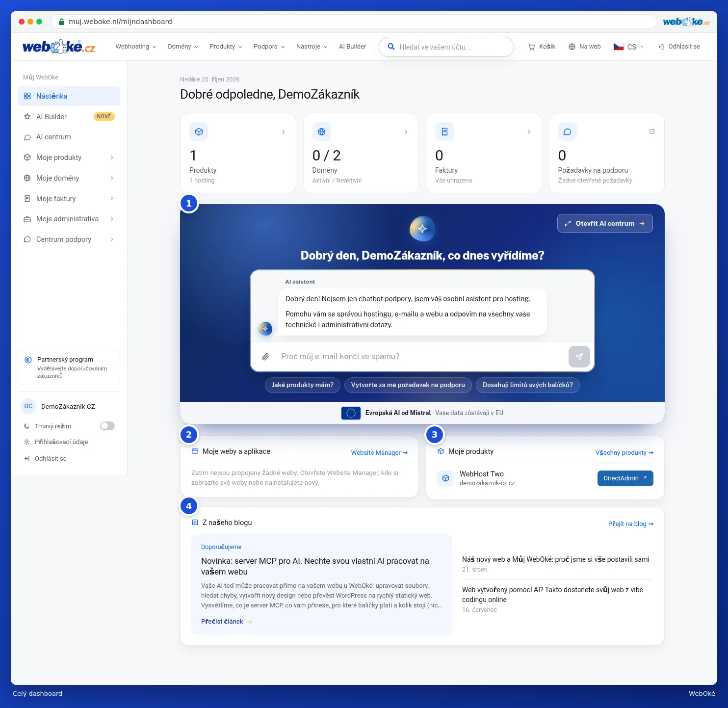Screen dimensions: 728x708
Task: Click the Produkty card box icon
Action: point(199,131)
